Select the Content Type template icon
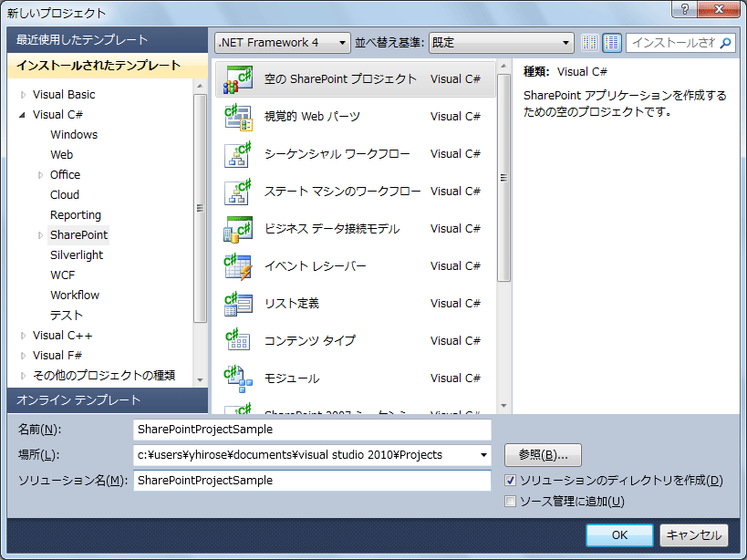This screenshot has width=747, height=560. [238, 341]
